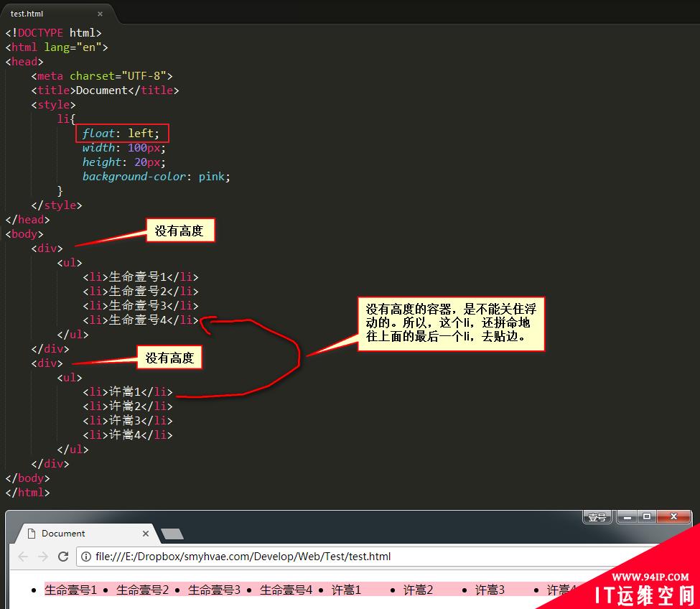The width and height of the screenshot is (700, 609).
Task: Close the Document browser tab
Action: pyautogui.click(x=146, y=534)
